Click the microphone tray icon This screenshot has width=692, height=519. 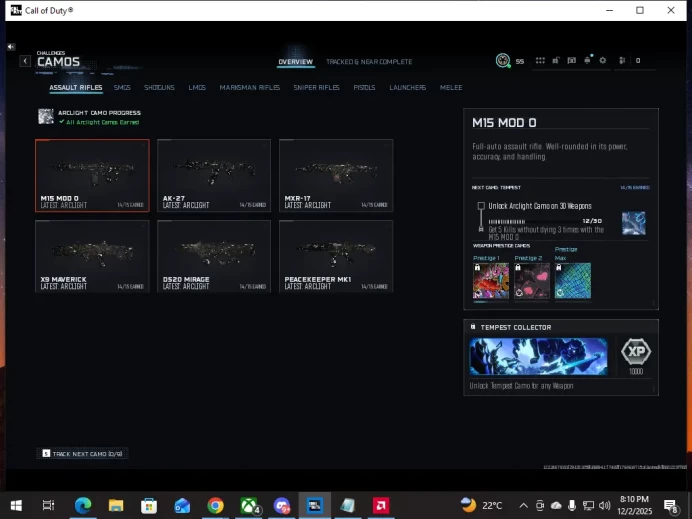(x=572, y=505)
